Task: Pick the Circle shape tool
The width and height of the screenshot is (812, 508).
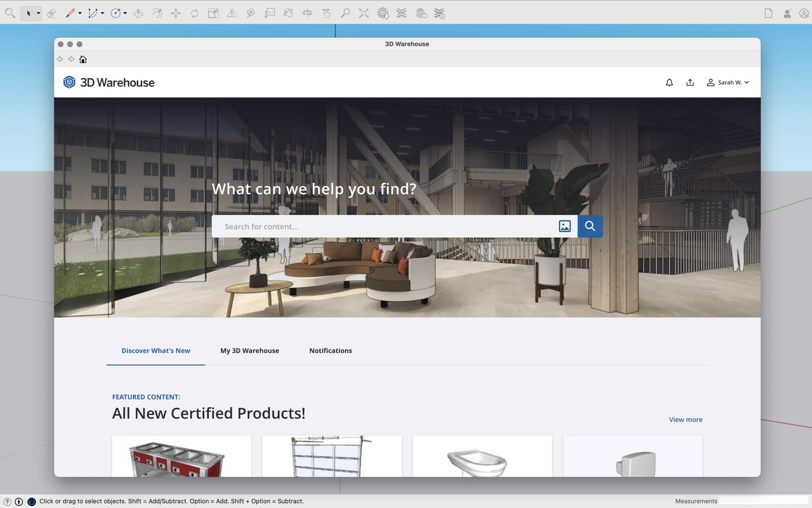Action: coord(115,13)
